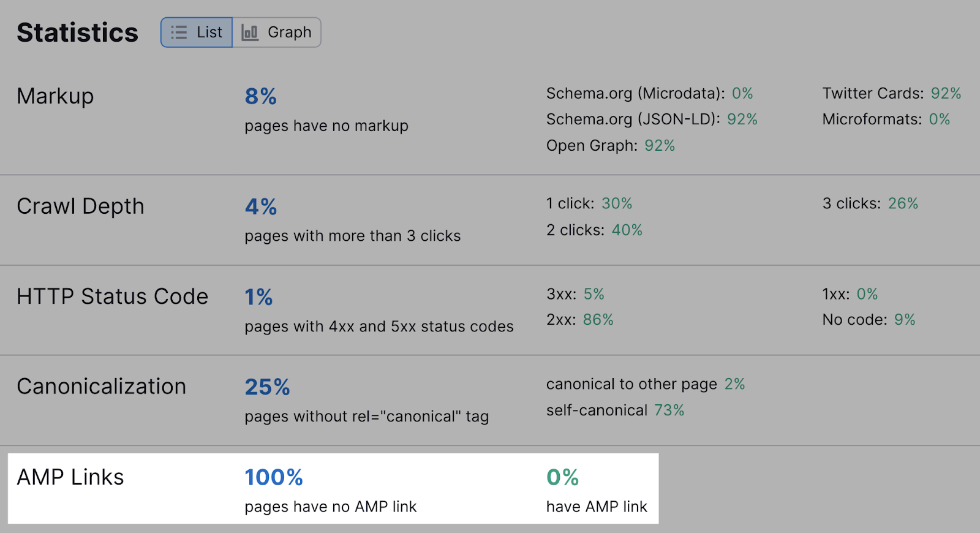Click the List view icon
The width and height of the screenshot is (980, 533).
coord(178,32)
